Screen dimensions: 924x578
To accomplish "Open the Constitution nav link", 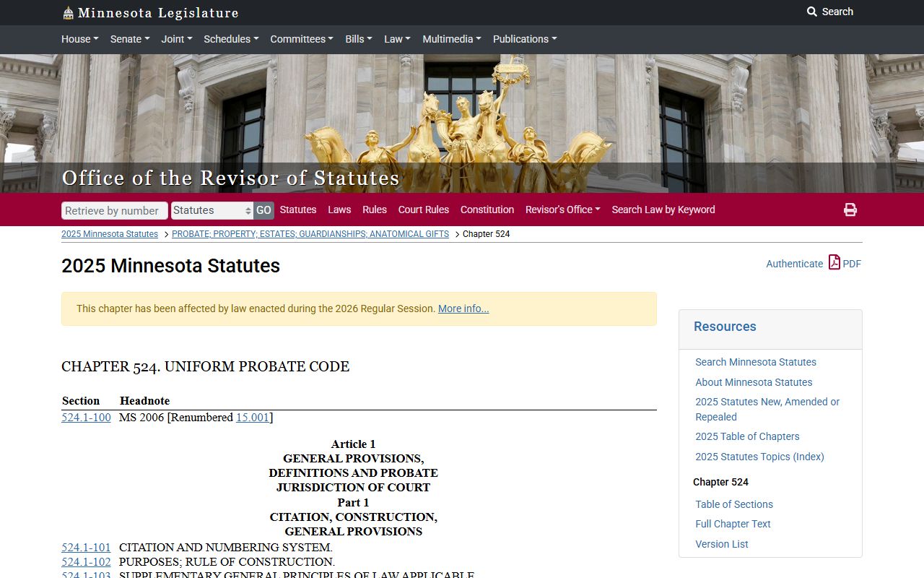I will 487,210.
